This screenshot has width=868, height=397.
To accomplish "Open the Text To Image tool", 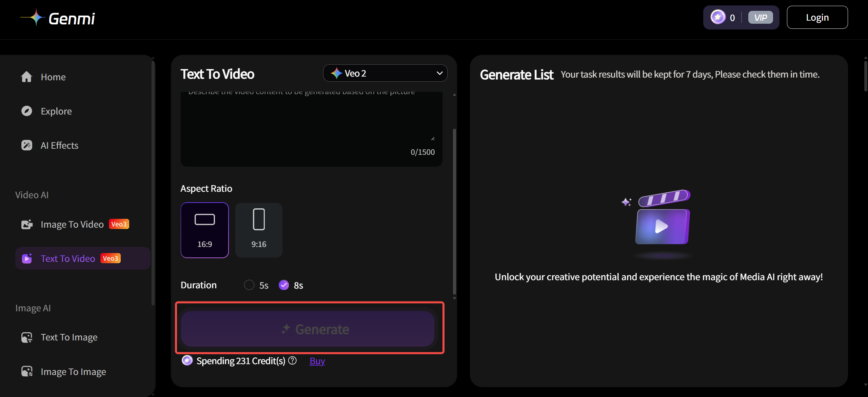I will tap(69, 337).
